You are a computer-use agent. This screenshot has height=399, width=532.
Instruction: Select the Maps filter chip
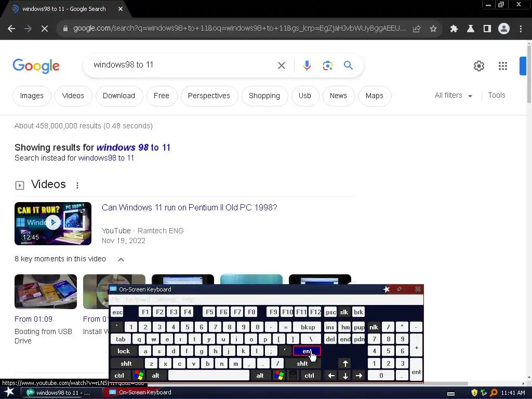[x=374, y=96]
